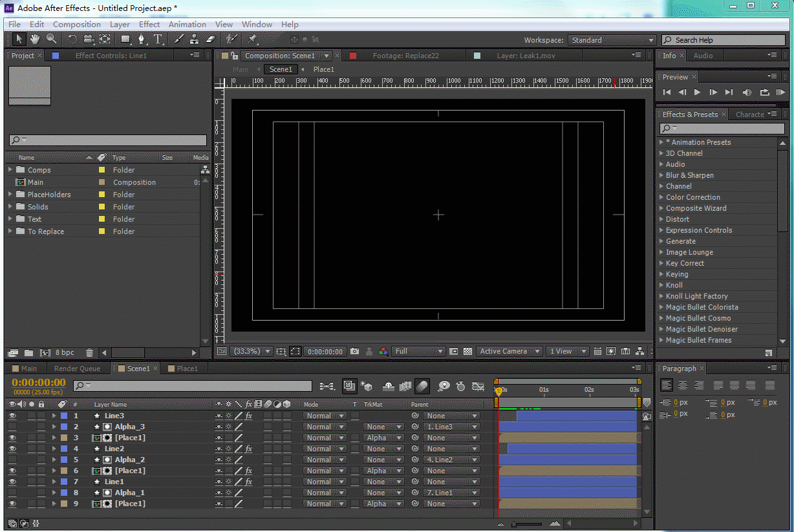Toggle Frame Blending timeline switch

pos(405,386)
